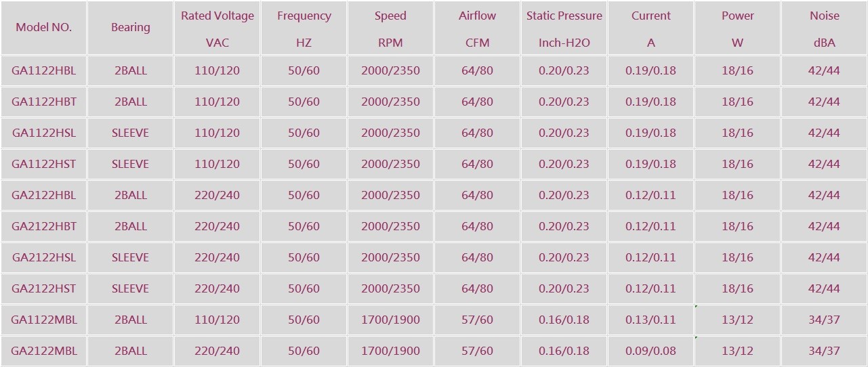Click model number GA2122HBL

[x=44, y=195]
